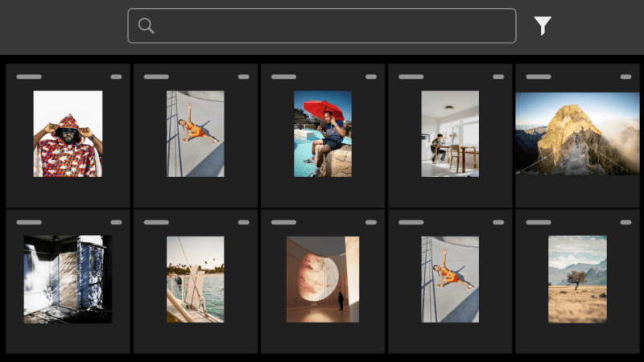Select the sailboat on water photo

coord(196,279)
